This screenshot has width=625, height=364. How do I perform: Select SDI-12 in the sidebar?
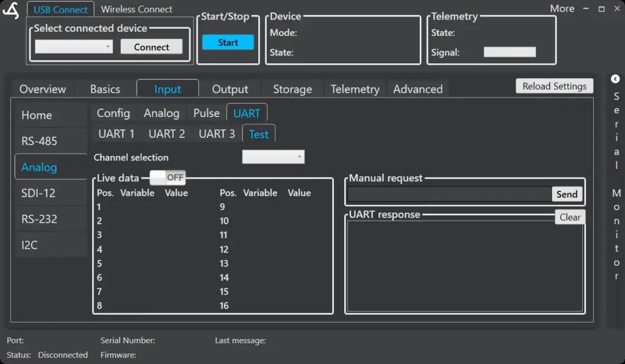(38, 193)
